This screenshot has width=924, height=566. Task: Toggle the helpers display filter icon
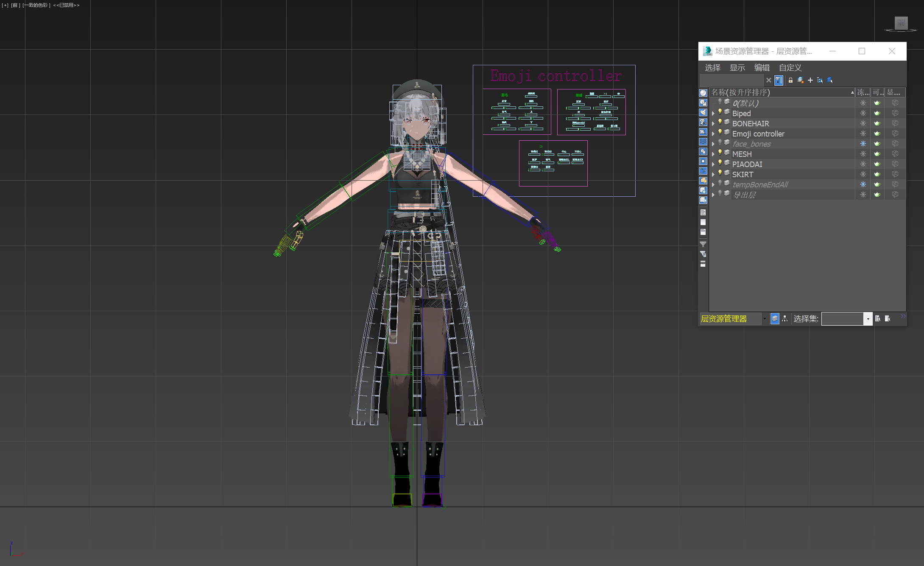point(703,132)
